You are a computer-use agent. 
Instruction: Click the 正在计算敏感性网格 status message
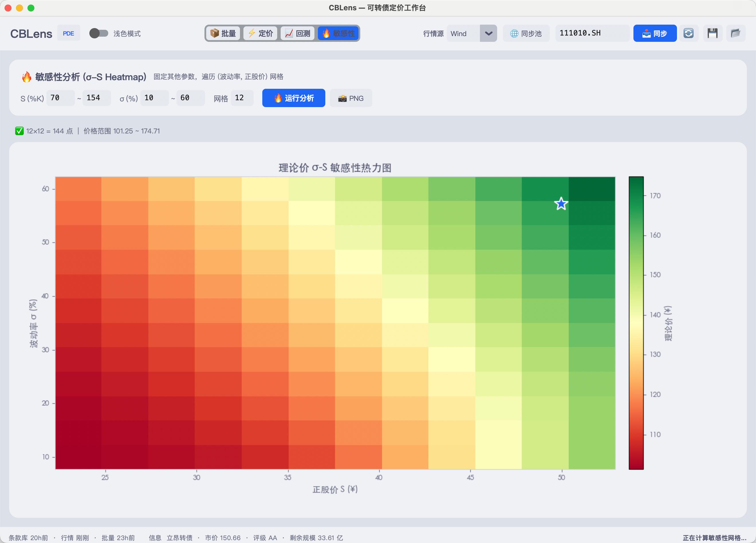[714, 538]
